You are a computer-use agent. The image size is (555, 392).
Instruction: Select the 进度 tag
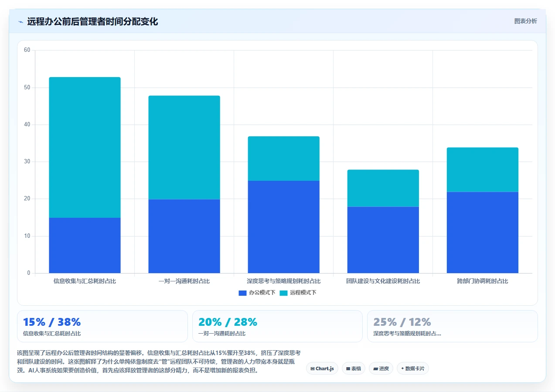pos(381,368)
